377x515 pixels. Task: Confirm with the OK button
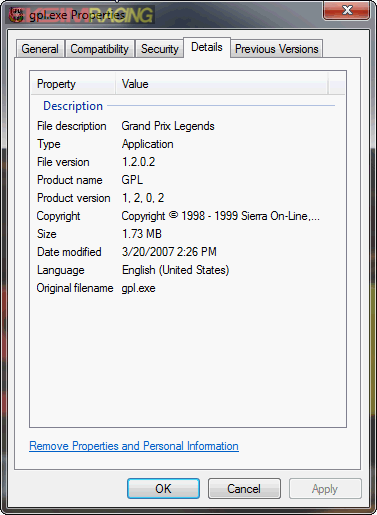point(163,489)
